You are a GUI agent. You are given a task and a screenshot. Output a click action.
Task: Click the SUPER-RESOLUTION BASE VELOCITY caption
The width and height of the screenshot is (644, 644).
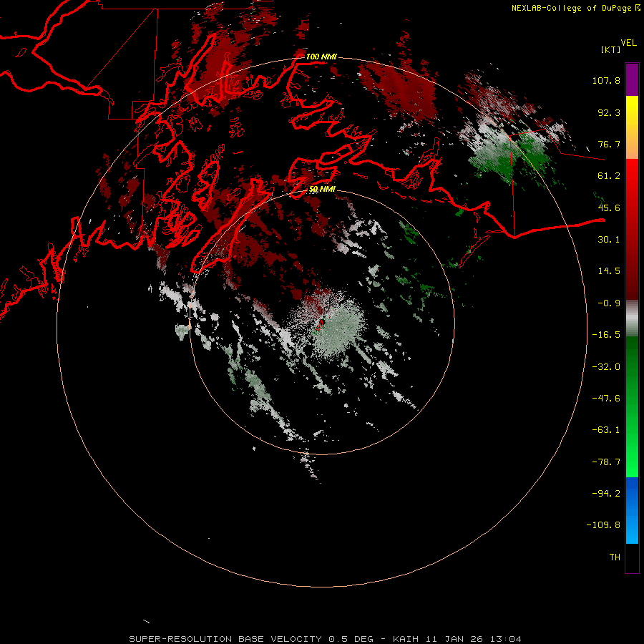(x=326, y=639)
